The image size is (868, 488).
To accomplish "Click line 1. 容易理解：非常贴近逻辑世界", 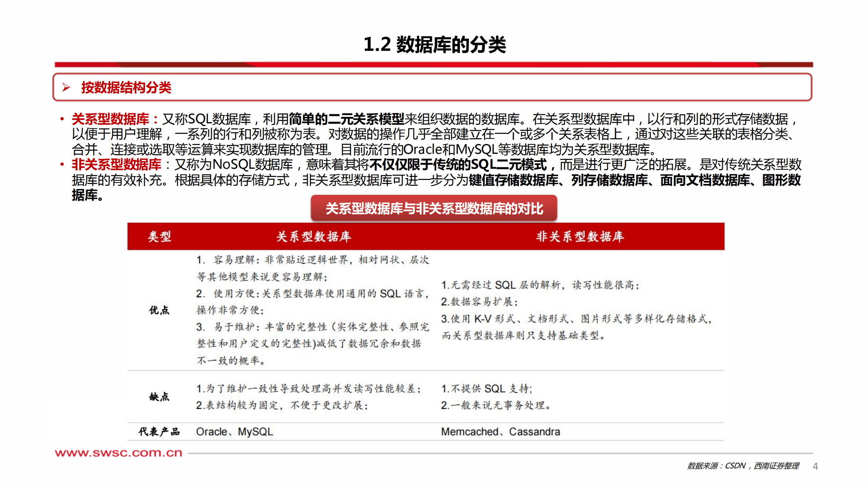I will pyautogui.click(x=313, y=260).
